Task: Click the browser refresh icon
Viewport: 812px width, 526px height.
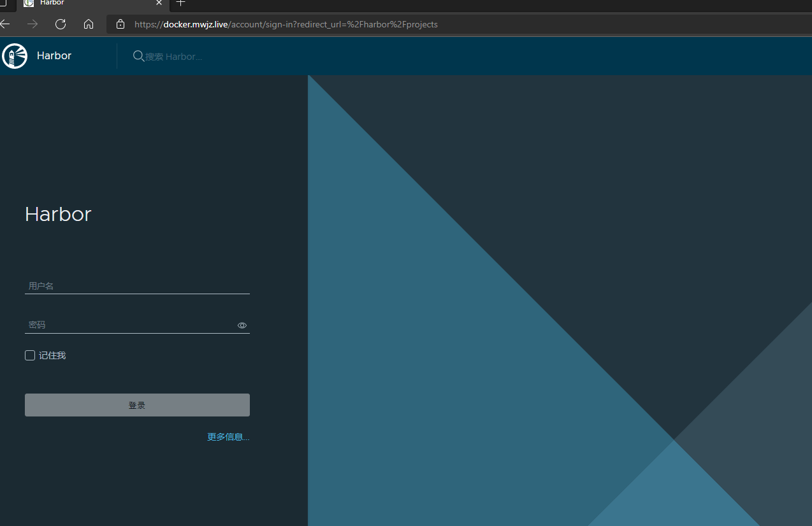Action: (x=61, y=24)
